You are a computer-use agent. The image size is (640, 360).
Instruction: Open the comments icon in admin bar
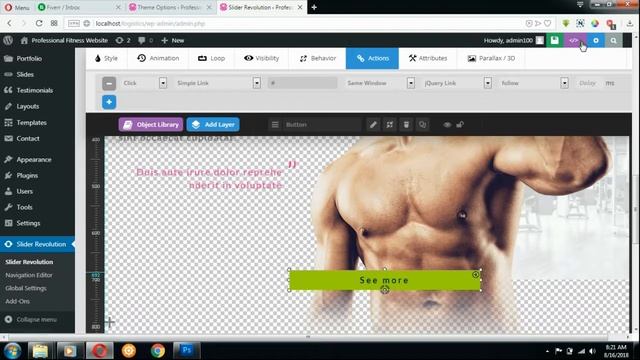(x=145, y=40)
